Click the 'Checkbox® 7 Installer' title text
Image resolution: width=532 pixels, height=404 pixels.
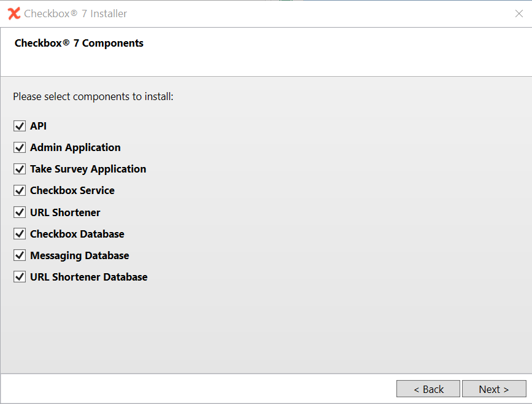point(75,14)
